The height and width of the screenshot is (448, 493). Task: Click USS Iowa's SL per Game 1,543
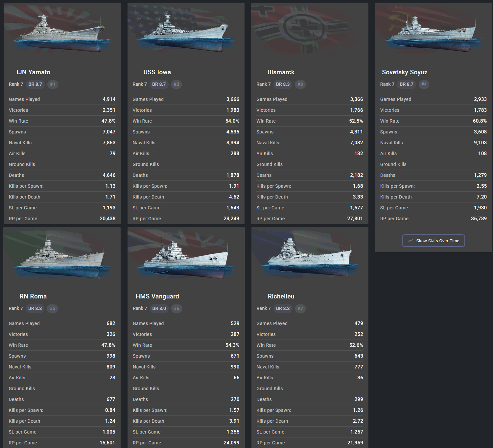coord(233,208)
